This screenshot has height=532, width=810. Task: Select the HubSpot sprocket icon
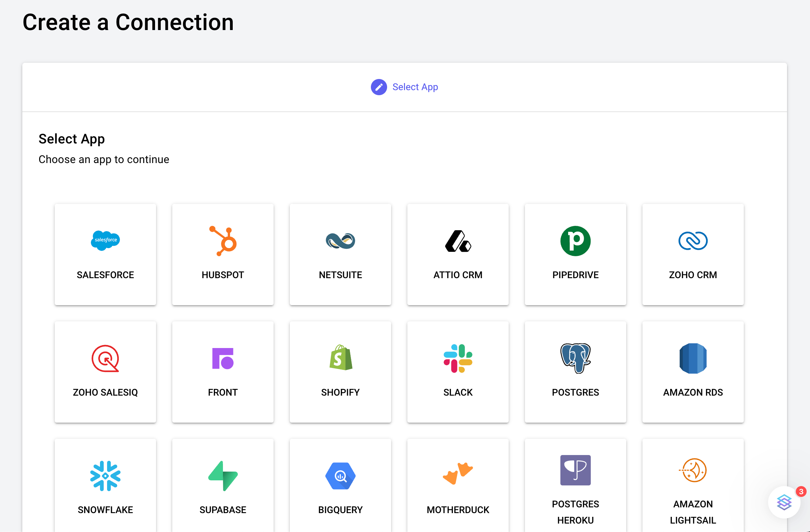(223, 241)
